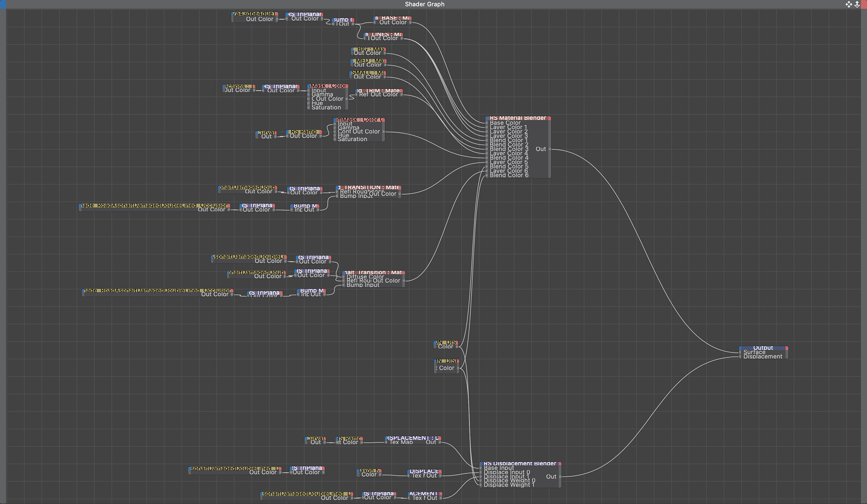Select the Output node title
This screenshot has width=867, height=504.
tap(763, 348)
